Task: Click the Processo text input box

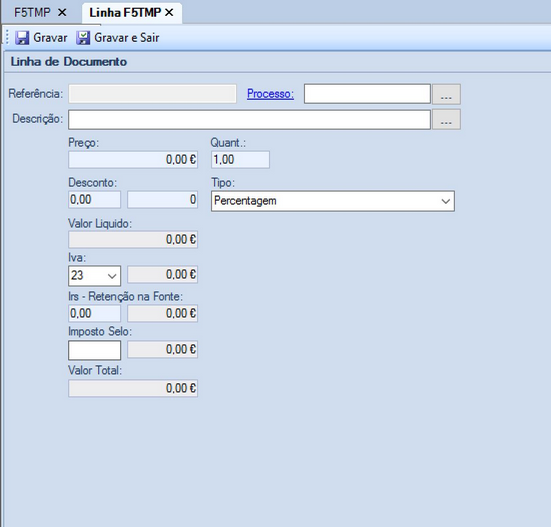Action: pos(367,94)
